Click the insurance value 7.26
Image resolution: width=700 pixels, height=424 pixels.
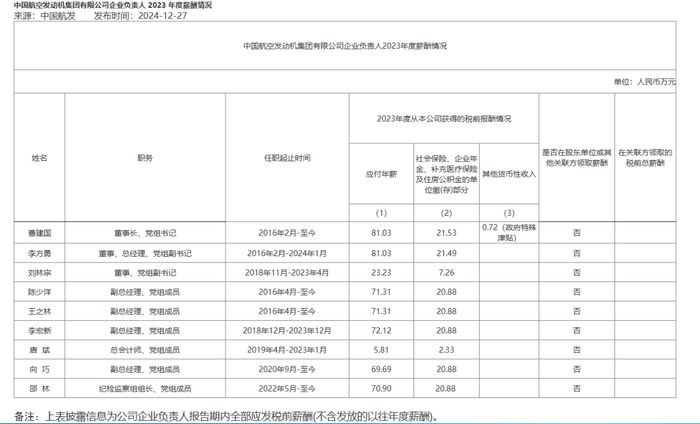click(446, 273)
